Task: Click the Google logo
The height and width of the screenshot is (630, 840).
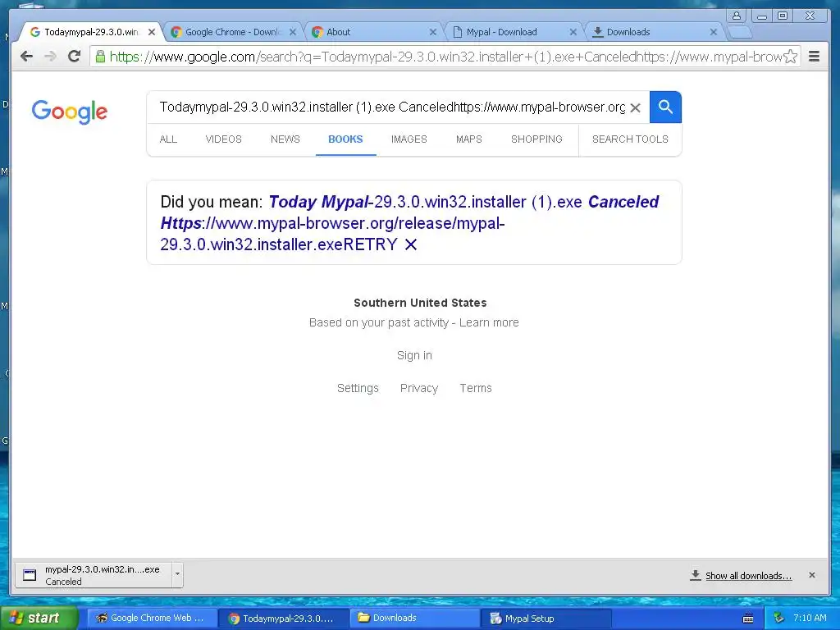Action: click(70, 112)
